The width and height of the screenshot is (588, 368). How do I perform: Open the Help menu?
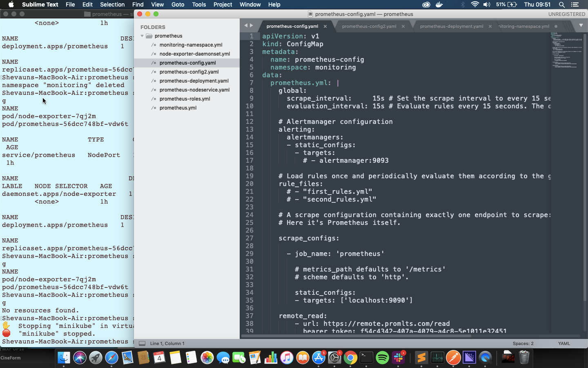pos(274,4)
